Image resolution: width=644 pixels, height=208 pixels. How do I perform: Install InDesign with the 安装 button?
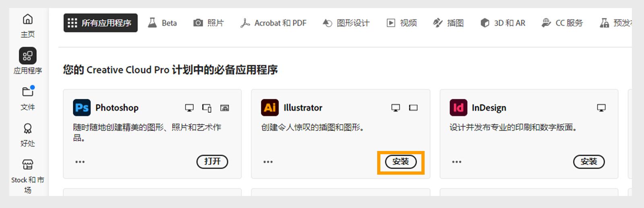pyautogui.click(x=589, y=161)
